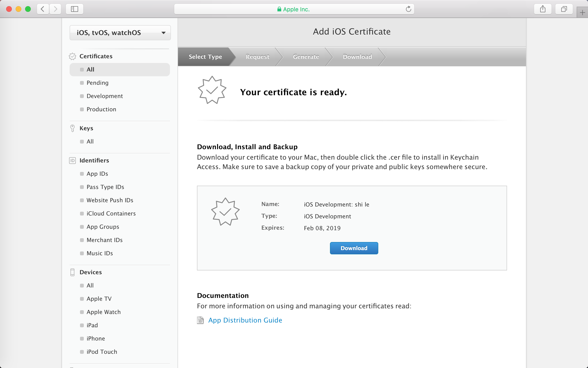This screenshot has height=368, width=588.
Task: Click the Apple Inc. address bar
Action: [294, 9]
